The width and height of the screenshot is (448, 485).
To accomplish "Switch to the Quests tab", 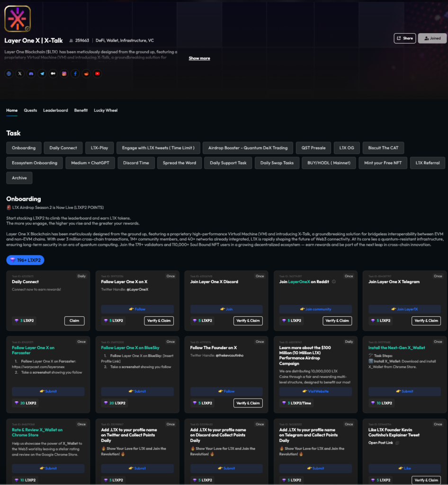I will click(x=30, y=110).
